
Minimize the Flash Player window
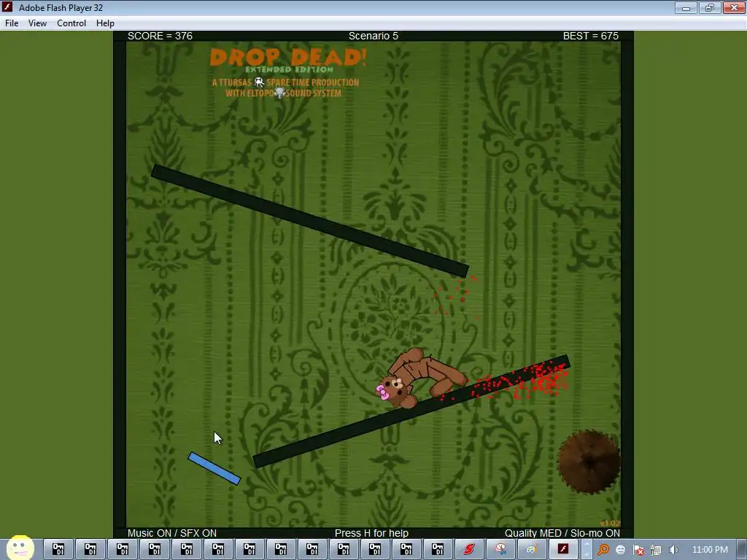pyautogui.click(x=686, y=7)
